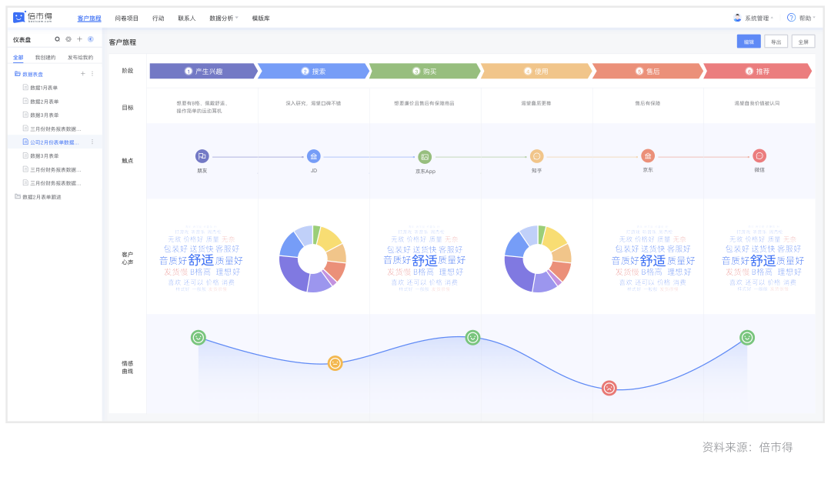
Task: Expand the 数据分析 dropdown menu
Action: pos(224,18)
